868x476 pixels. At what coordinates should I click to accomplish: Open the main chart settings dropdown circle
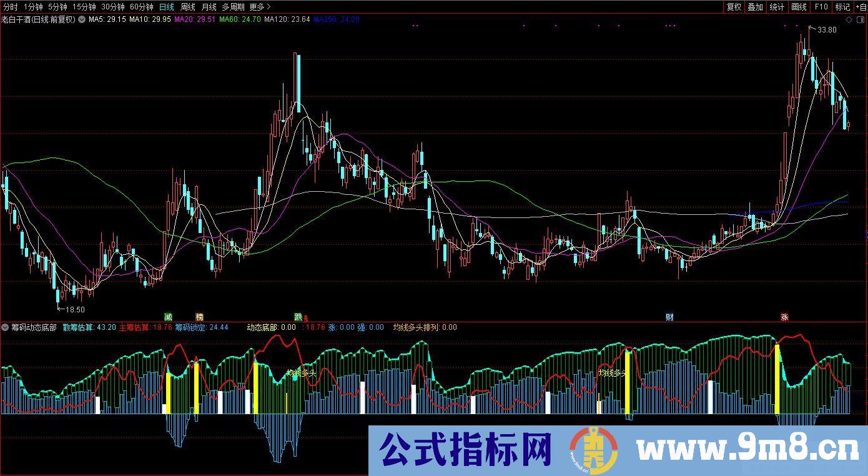pyautogui.click(x=82, y=19)
